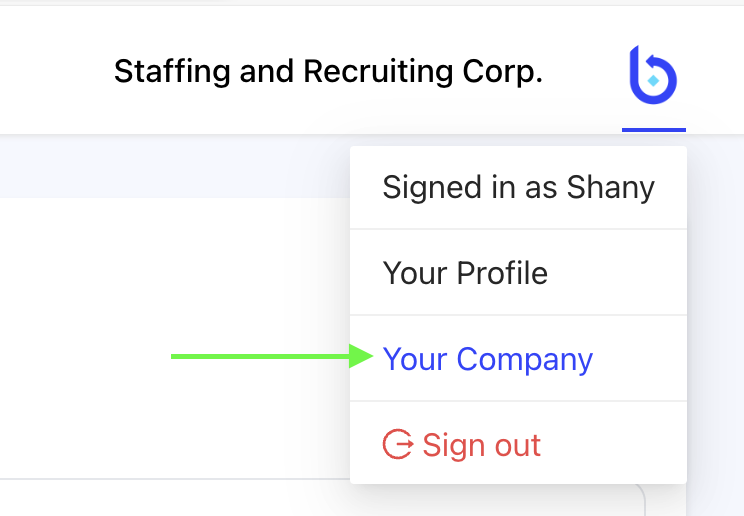Click the Staffing and Recruiting Corp. company name

pos(328,72)
